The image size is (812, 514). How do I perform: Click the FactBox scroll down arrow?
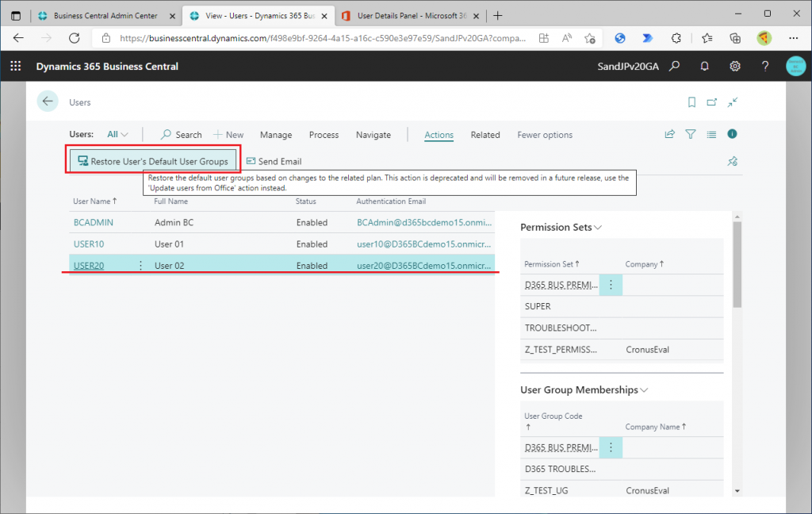click(x=737, y=491)
